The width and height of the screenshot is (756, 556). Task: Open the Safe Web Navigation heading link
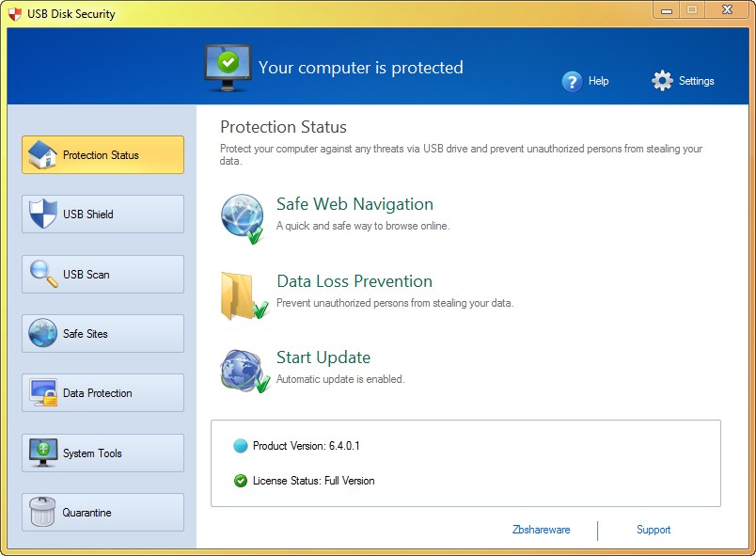coord(354,204)
